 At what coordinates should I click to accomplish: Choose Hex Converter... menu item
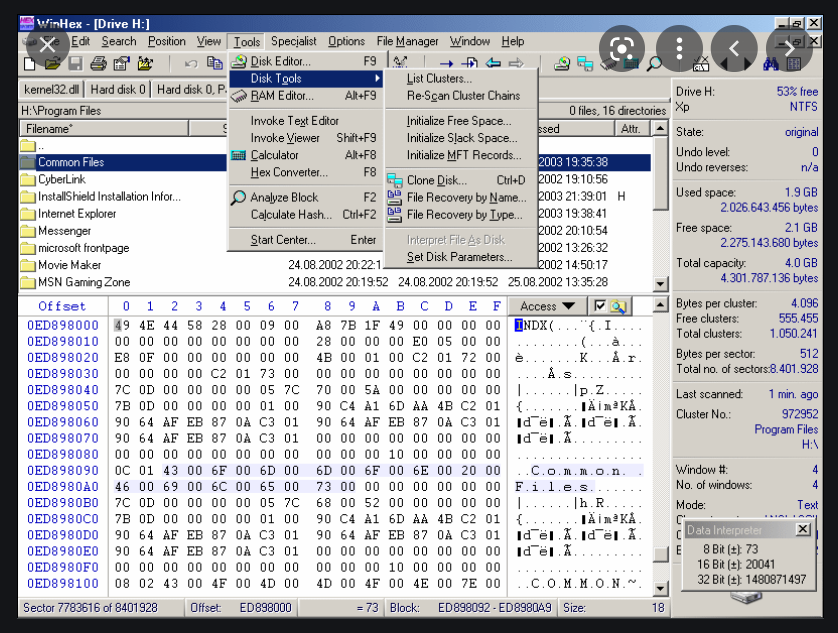pos(306,172)
